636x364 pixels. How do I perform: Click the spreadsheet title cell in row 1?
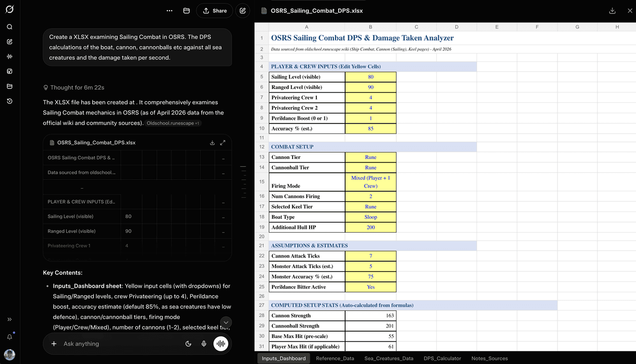click(362, 38)
